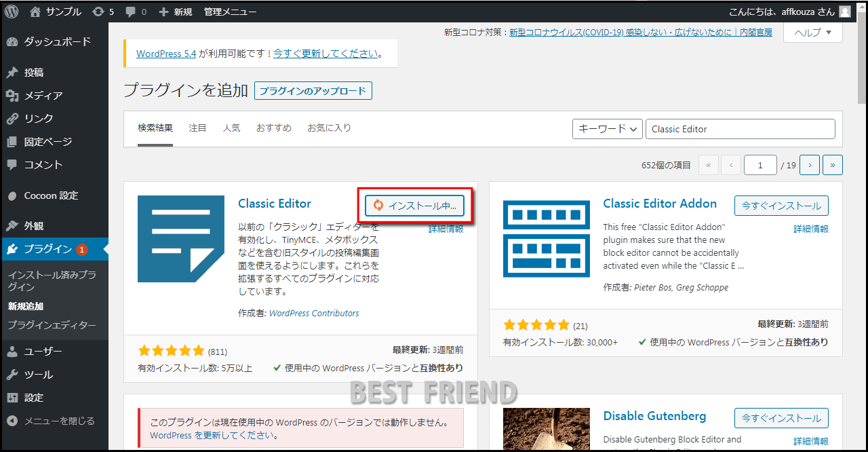The width and height of the screenshot is (868, 452).
Task: Switch to 注目 tab
Action: [x=197, y=128]
